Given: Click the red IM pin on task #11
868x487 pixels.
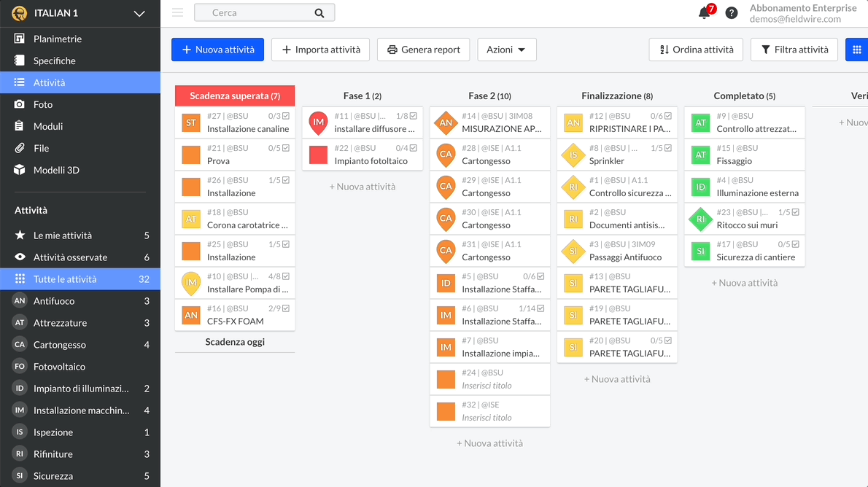Looking at the screenshot, I should pos(318,122).
